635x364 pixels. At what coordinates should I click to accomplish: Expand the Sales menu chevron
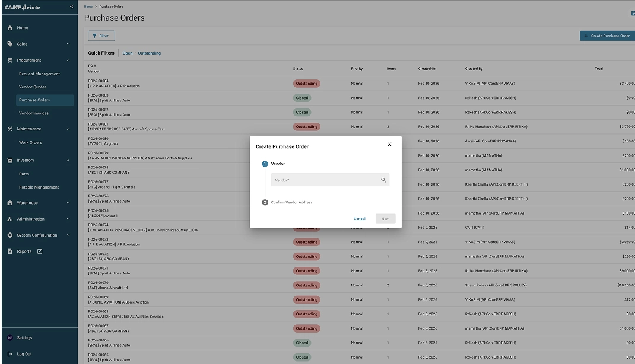[x=68, y=44]
